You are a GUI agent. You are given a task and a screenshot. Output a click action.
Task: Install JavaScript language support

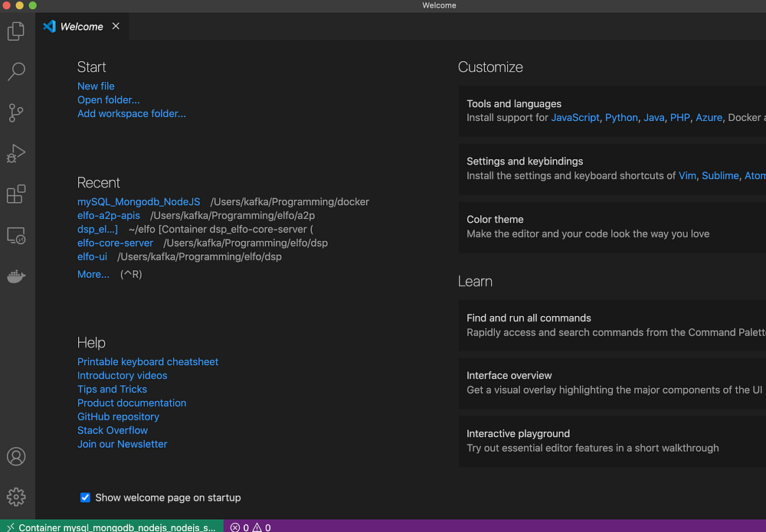[x=575, y=118]
